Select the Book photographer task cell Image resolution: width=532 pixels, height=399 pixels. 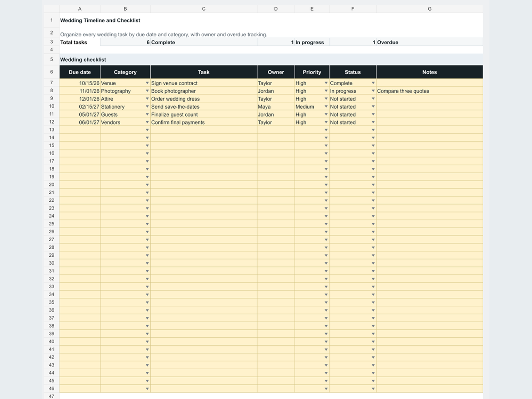pyautogui.click(x=203, y=91)
